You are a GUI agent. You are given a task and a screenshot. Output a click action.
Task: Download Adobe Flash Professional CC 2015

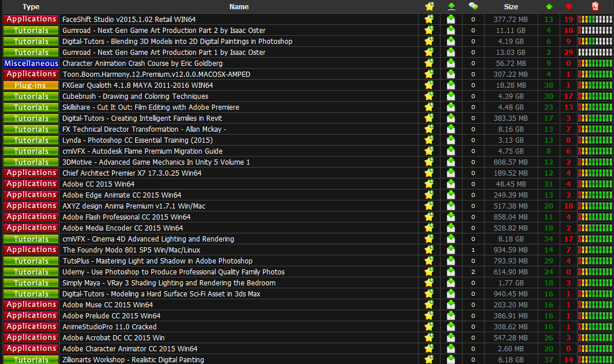tap(451, 216)
